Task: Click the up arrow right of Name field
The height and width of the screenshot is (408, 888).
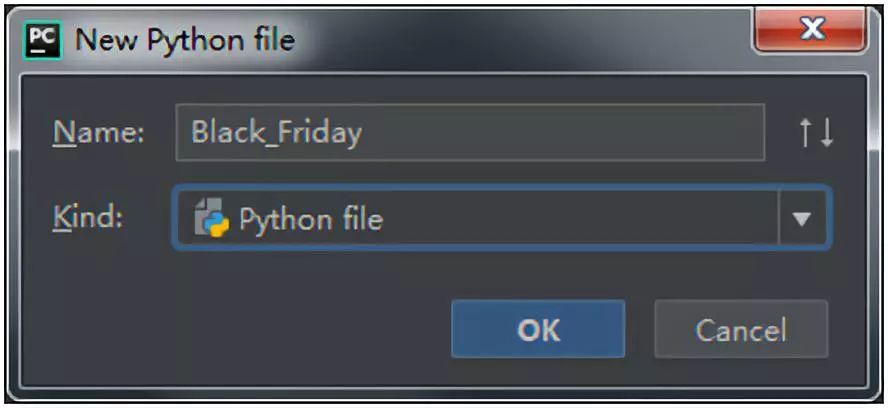Action: (806, 132)
